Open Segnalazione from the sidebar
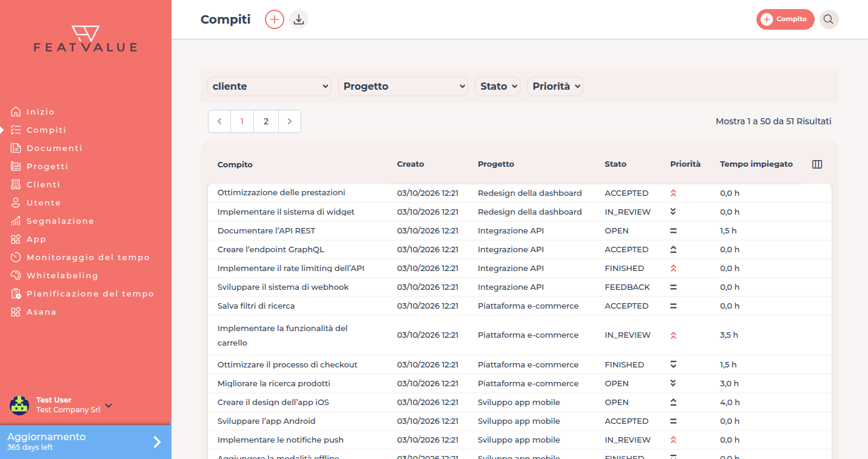The width and height of the screenshot is (868, 459). coord(60,221)
